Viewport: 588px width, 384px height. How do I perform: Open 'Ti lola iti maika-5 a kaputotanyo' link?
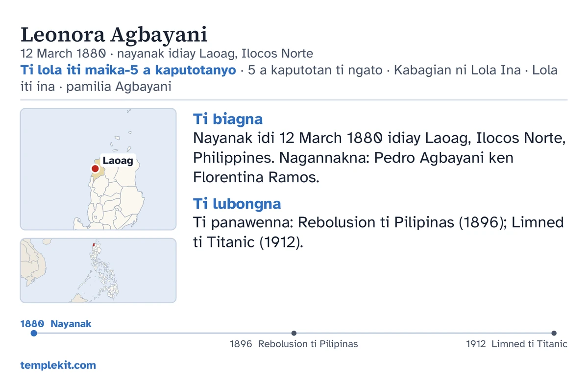pos(128,70)
